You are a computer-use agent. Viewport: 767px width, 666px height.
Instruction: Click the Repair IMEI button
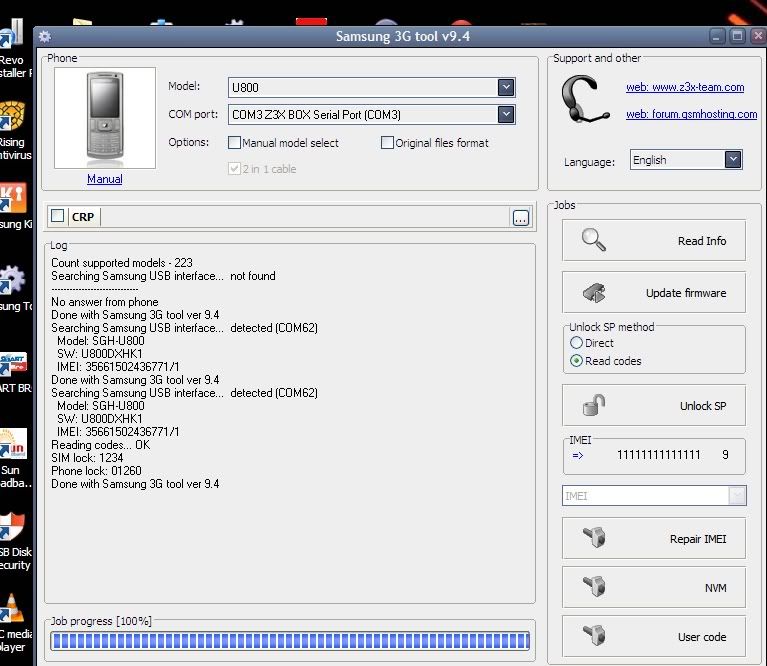[654, 538]
